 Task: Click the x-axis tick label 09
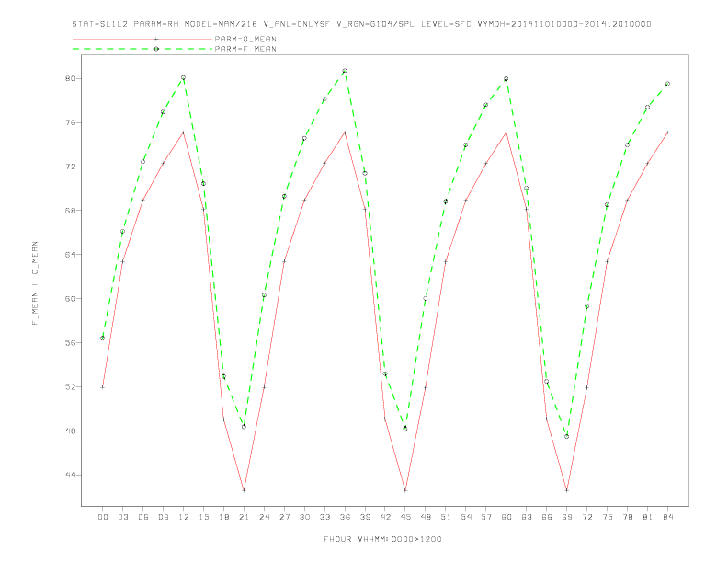coord(163,517)
